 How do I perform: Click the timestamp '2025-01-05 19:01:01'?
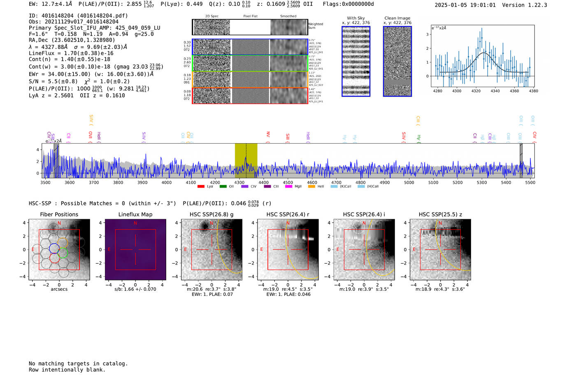[465, 5]
